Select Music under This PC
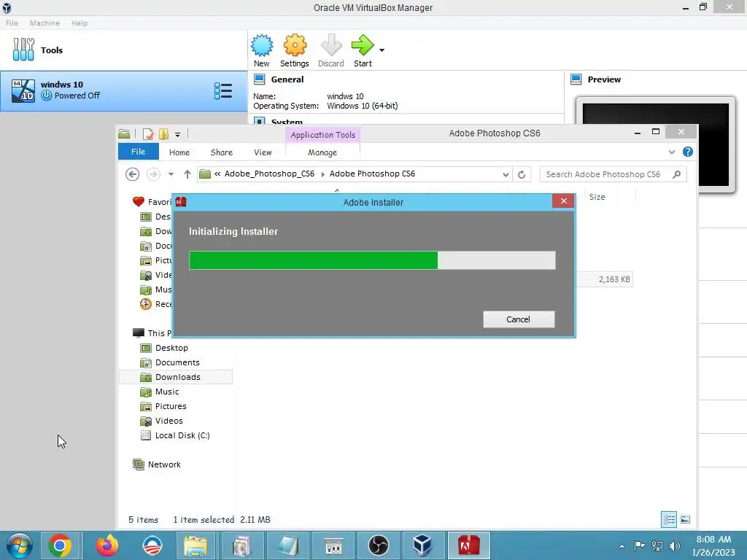 (167, 392)
